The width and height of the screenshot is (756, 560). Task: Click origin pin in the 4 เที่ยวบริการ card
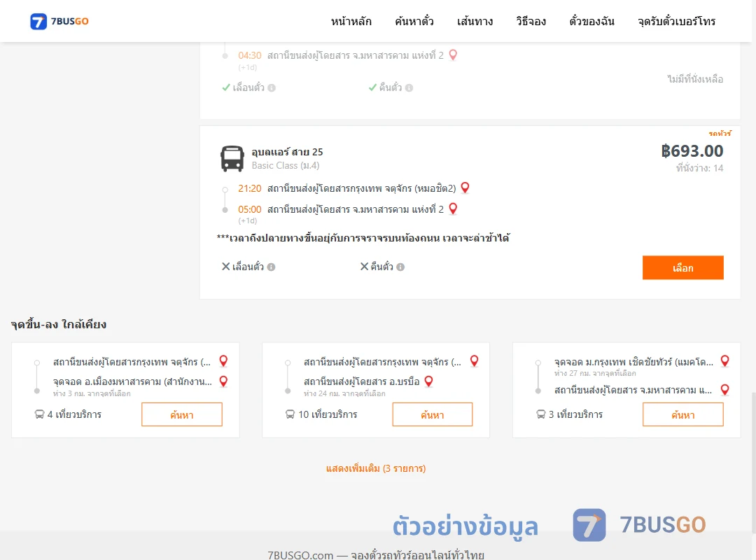tap(224, 360)
